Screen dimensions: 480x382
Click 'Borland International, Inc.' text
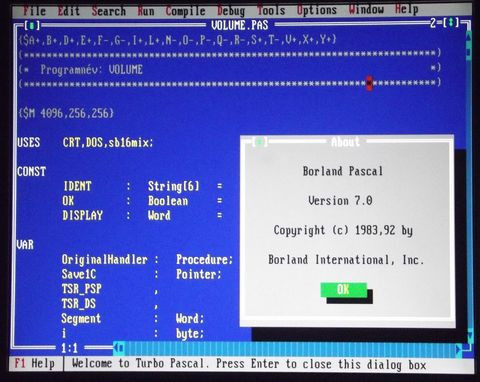[x=346, y=260]
